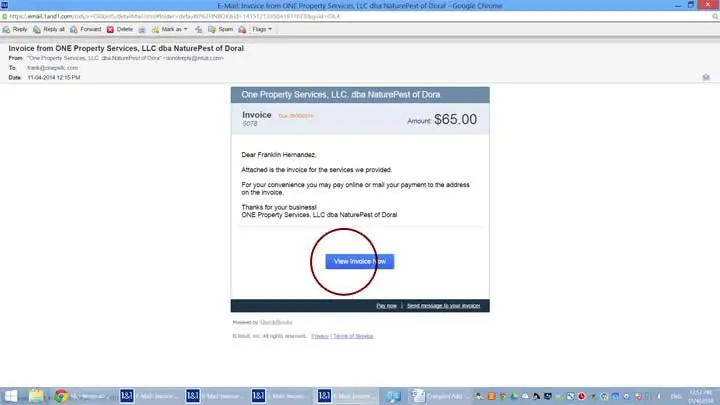The width and height of the screenshot is (720, 405).
Task: Click the Thanks for your business line
Action: (279, 207)
